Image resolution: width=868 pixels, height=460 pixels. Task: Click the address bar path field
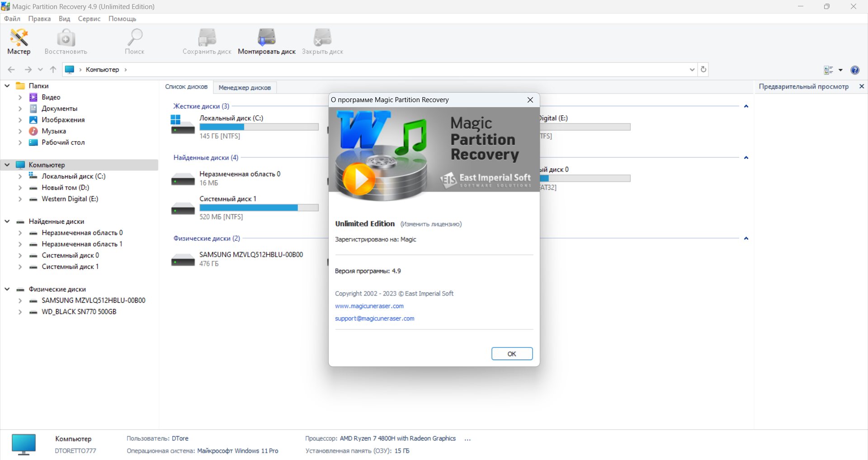pos(380,70)
